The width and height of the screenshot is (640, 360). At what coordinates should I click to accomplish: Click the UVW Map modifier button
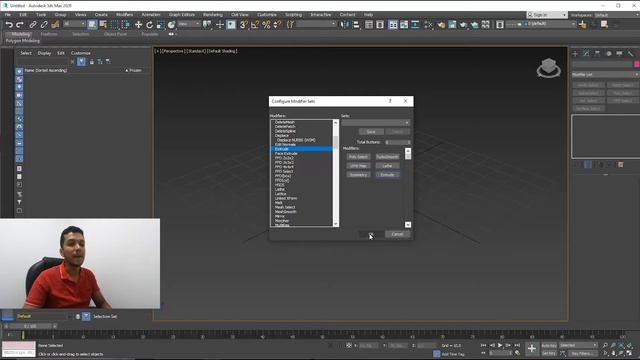pos(358,166)
